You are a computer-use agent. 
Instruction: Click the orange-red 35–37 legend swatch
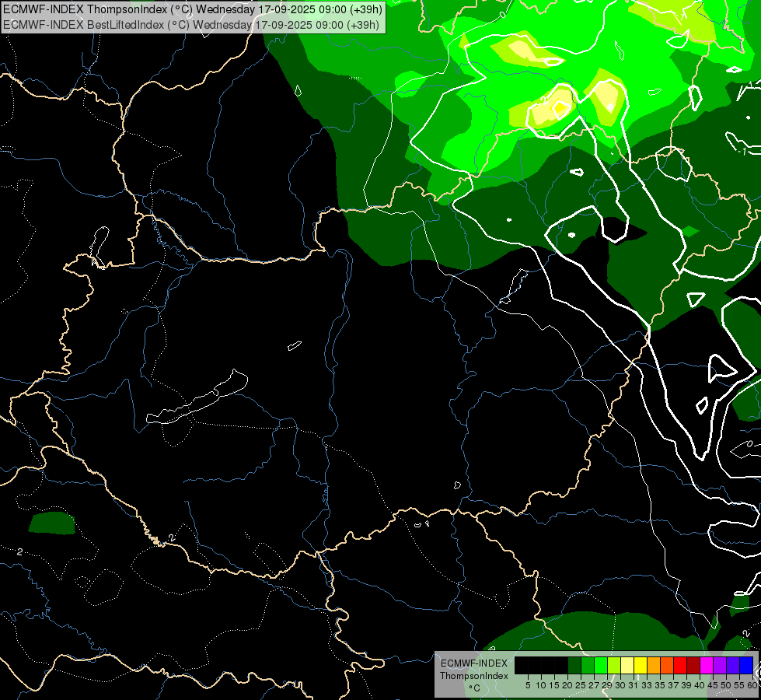point(667,665)
